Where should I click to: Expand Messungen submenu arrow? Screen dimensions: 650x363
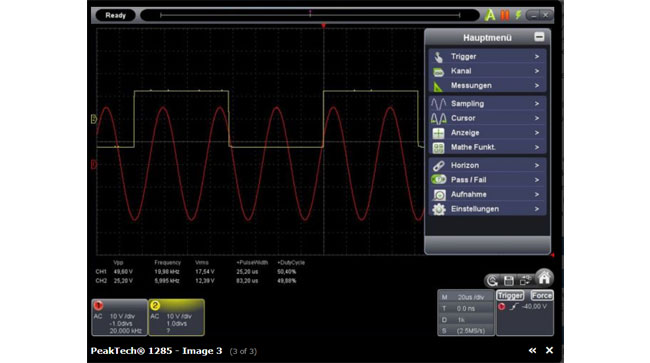pyautogui.click(x=537, y=85)
